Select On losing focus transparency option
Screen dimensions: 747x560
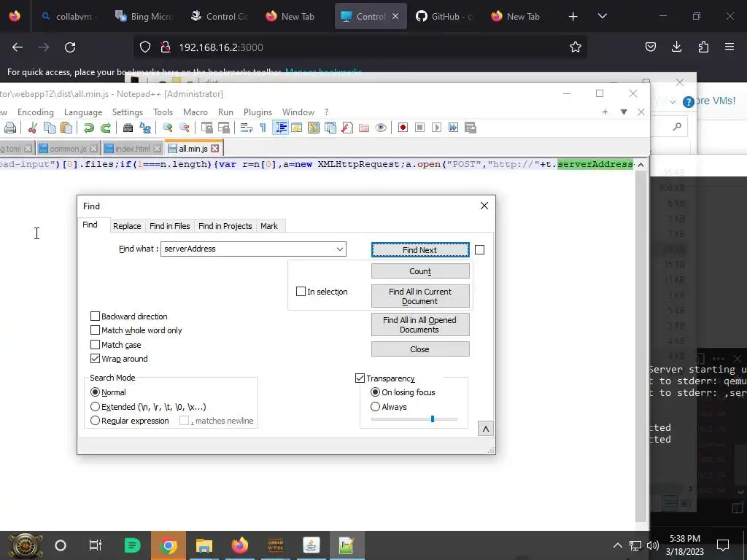click(x=376, y=392)
